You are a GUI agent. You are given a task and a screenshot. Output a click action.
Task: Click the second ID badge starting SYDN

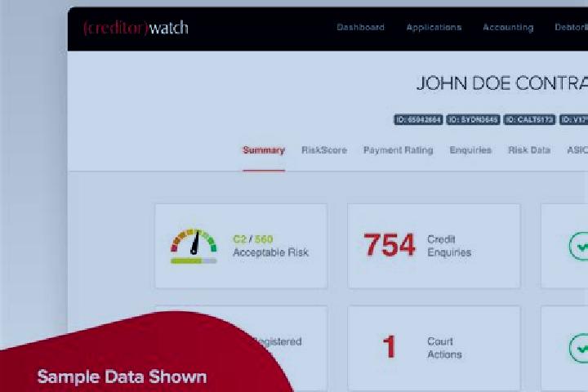[x=473, y=120]
